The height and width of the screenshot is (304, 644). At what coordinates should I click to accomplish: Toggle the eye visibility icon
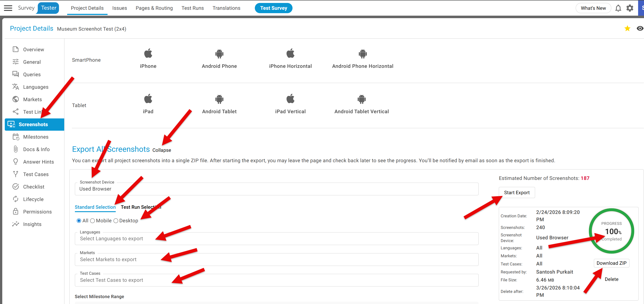tap(640, 29)
